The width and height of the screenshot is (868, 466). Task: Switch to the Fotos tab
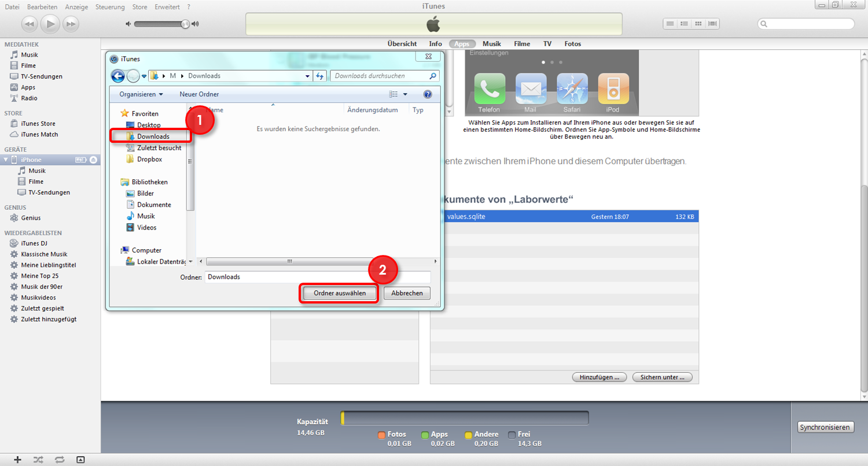click(573, 44)
